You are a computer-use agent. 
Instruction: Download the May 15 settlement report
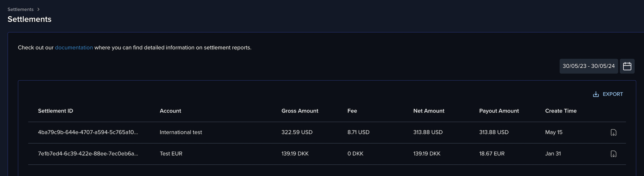point(613,132)
